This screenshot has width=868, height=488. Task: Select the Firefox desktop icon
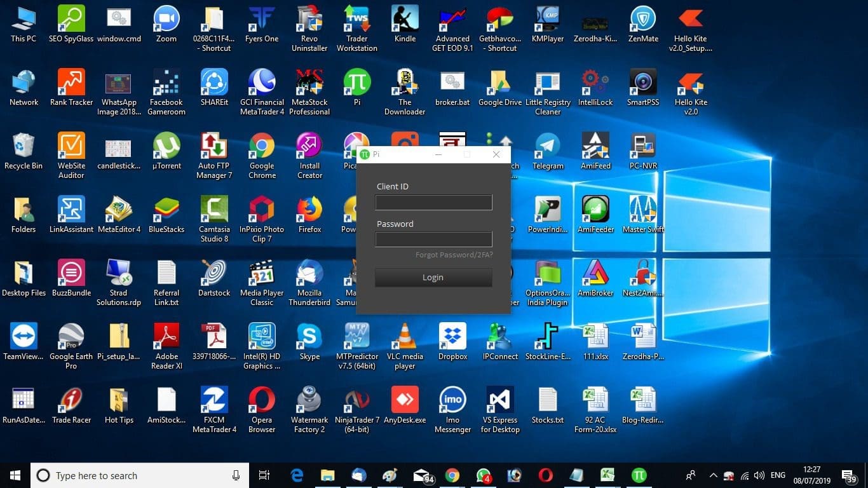(309, 215)
